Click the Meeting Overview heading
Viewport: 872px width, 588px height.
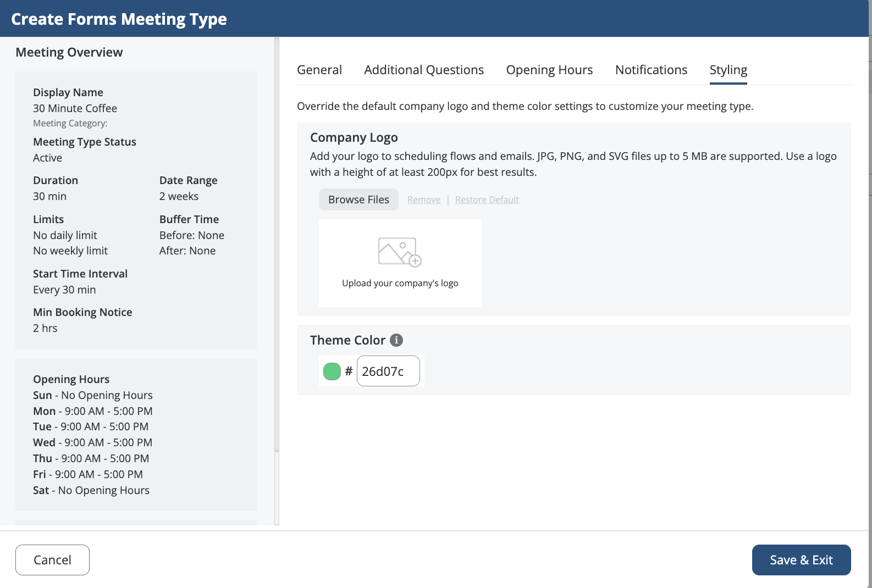[x=69, y=52]
